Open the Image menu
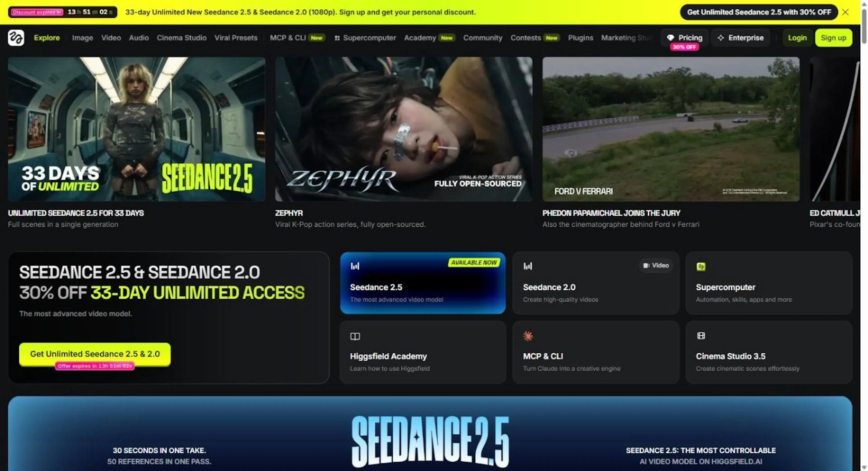Viewport: 868px width, 471px height. tap(83, 38)
